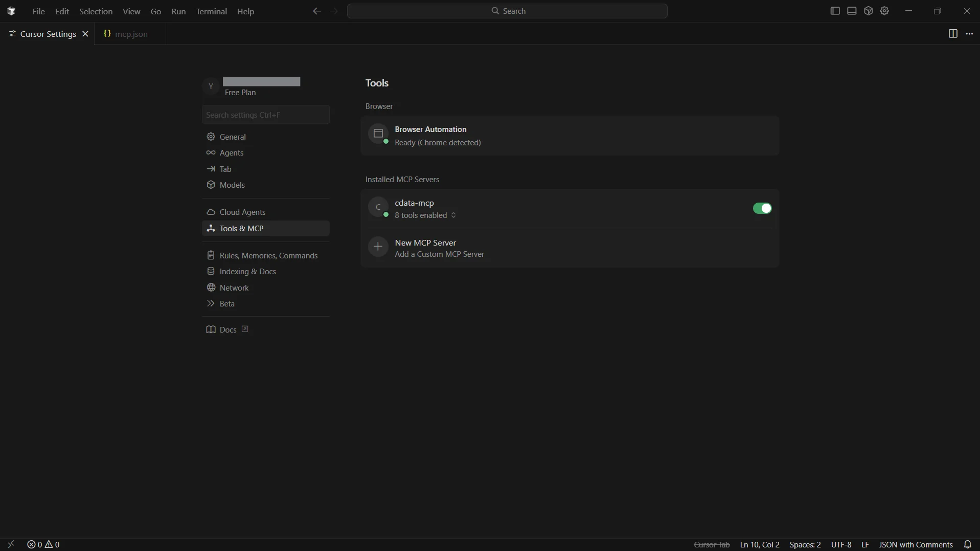980x551 pixels.
Task: Toggle the primary sidebar layout icon
Action: pos(835,11)
